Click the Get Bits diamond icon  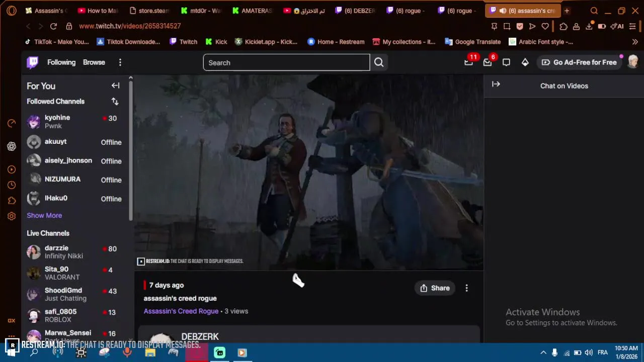pyautogui.click(x=525, y=62)
